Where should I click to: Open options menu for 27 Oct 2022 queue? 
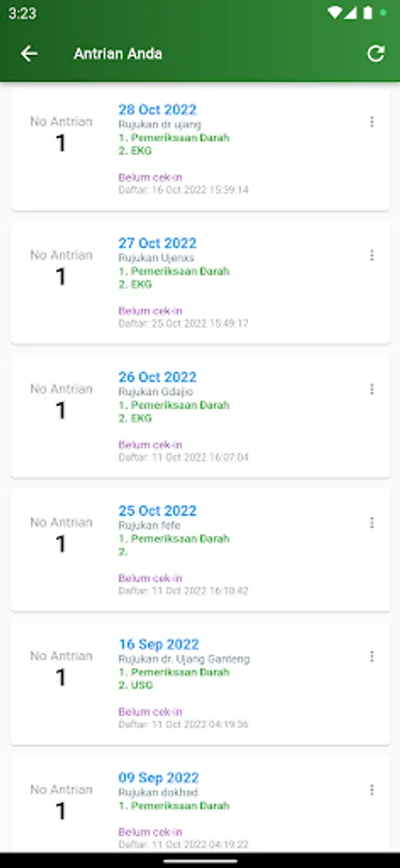[x=372, y=256]
